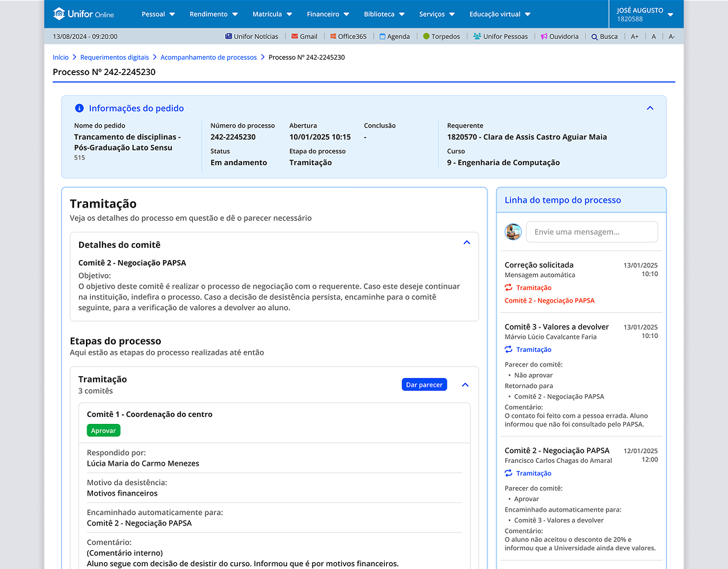728x569 pixels.
Task: Open the Financeiro dropdown menu
Action: (x=328, y=14)
